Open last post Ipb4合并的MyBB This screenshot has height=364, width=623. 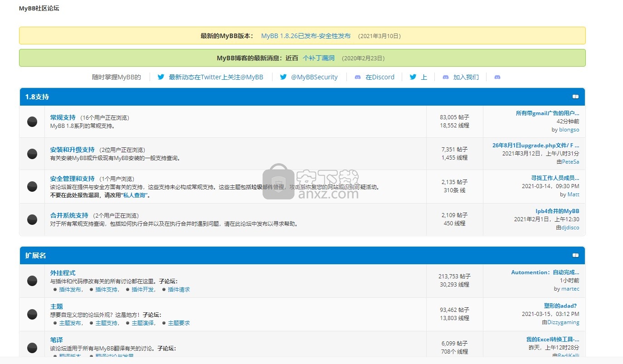point(558,211)
